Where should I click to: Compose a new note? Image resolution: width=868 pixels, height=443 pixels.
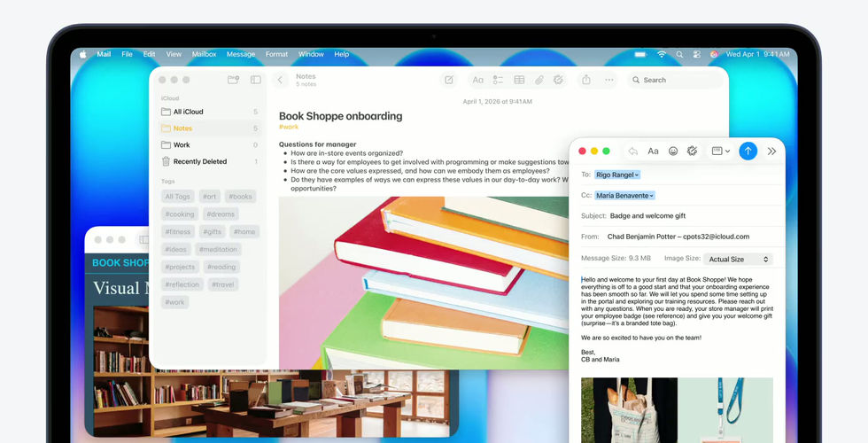point(449,80)
